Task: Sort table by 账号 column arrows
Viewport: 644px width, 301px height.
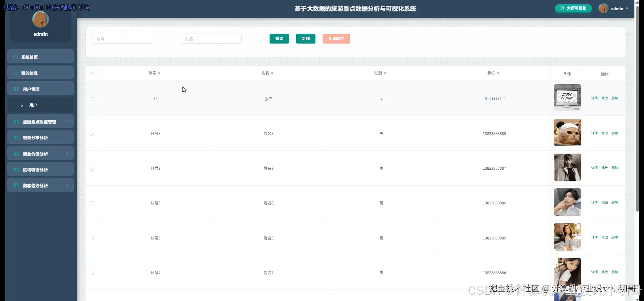Action: click(x=159, y=73)
